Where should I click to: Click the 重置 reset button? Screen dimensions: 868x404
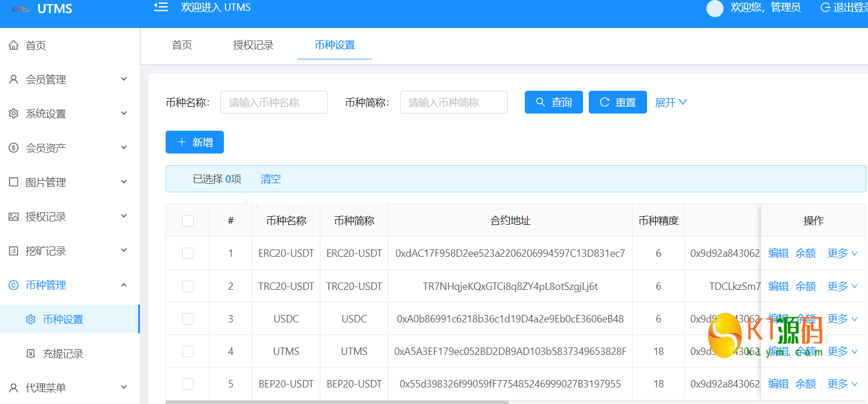[618, 102]
